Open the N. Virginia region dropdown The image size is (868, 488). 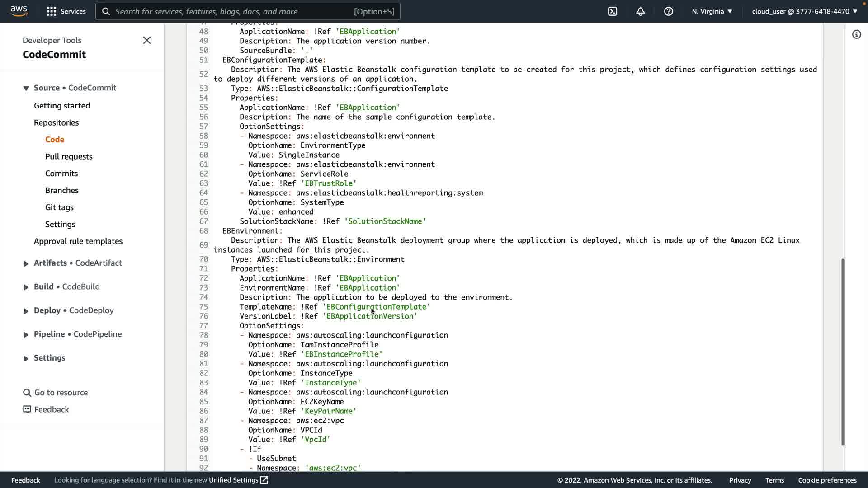[x=712, y=11]
